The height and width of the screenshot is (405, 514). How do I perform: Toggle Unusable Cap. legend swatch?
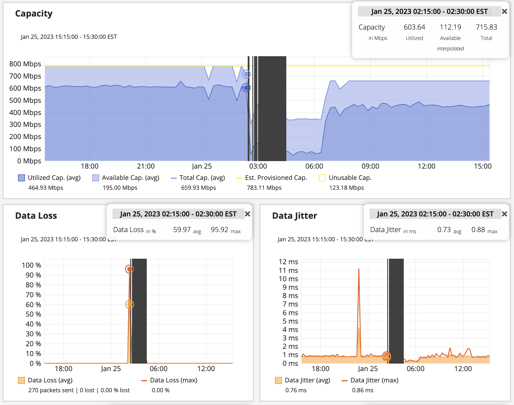click(x=322, y=178)
